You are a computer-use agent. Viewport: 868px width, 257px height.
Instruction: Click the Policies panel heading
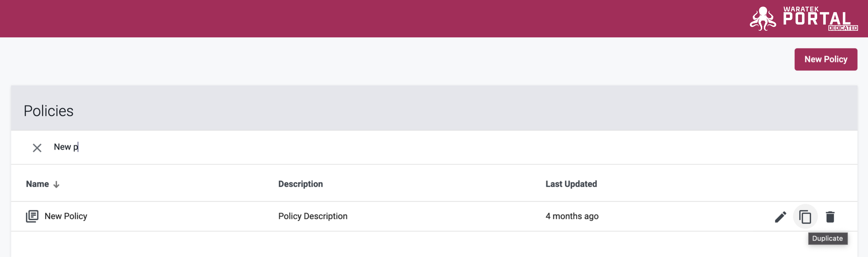pos(48,111)
